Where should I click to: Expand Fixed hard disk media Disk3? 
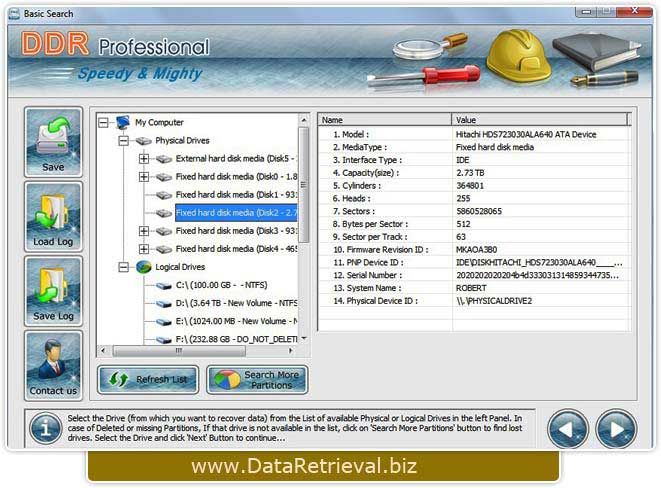click(144, 231)
